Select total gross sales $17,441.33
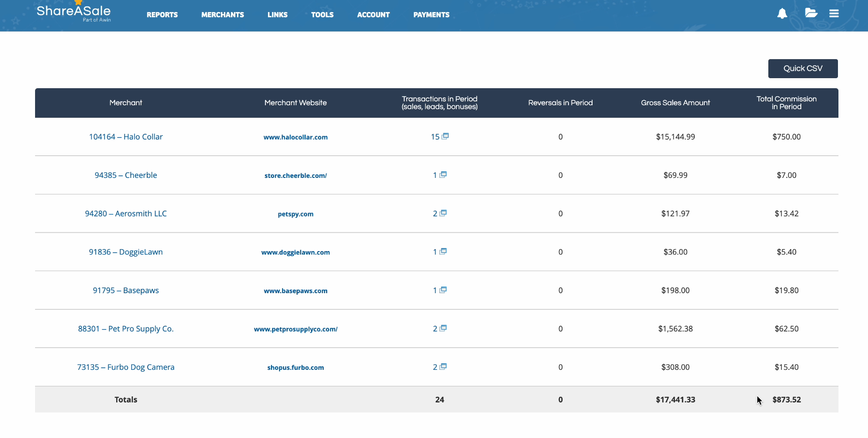Image resolution: width=868 pixels, height=438 pixels. pyautogui.click(x=676, y=399)
